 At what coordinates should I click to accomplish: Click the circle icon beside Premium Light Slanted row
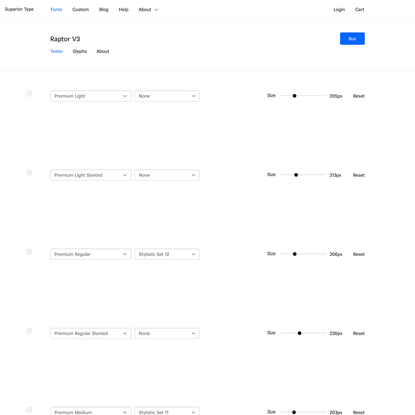(29, 173)
